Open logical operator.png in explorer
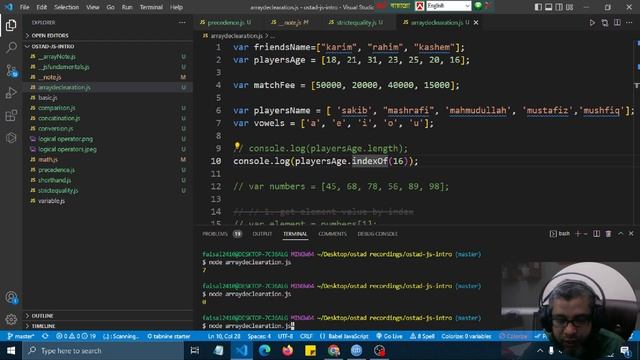 pyautogui.click(x=65, y=139)
